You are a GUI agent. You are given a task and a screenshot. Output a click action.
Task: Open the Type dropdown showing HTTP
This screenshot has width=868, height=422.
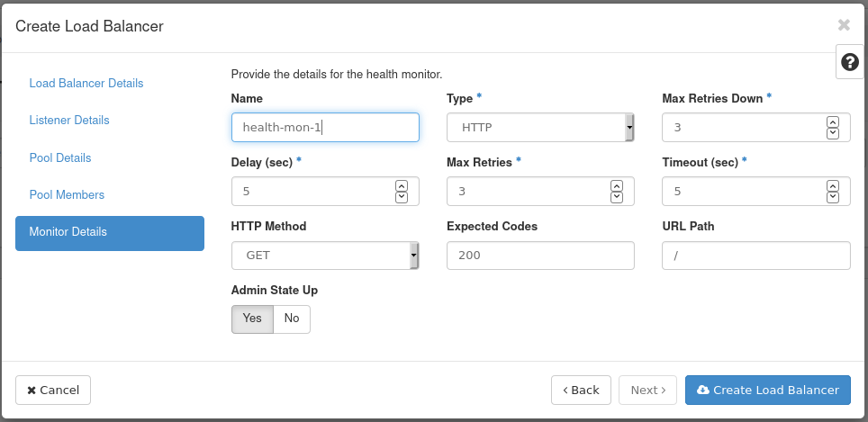(x=540, y=128)
